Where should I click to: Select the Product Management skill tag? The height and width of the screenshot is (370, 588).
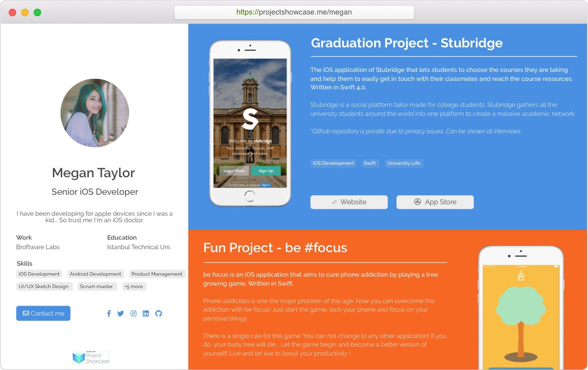pos(157,274)
